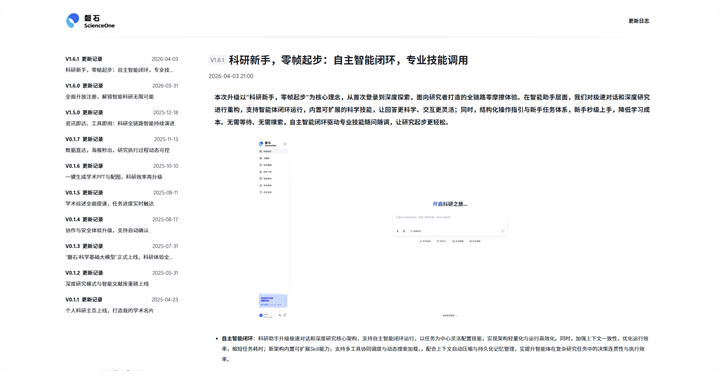This screenshot has width=720, height=379.
Task: Open the V0.1.4 更新记录 entry
Action: point(122,225)
